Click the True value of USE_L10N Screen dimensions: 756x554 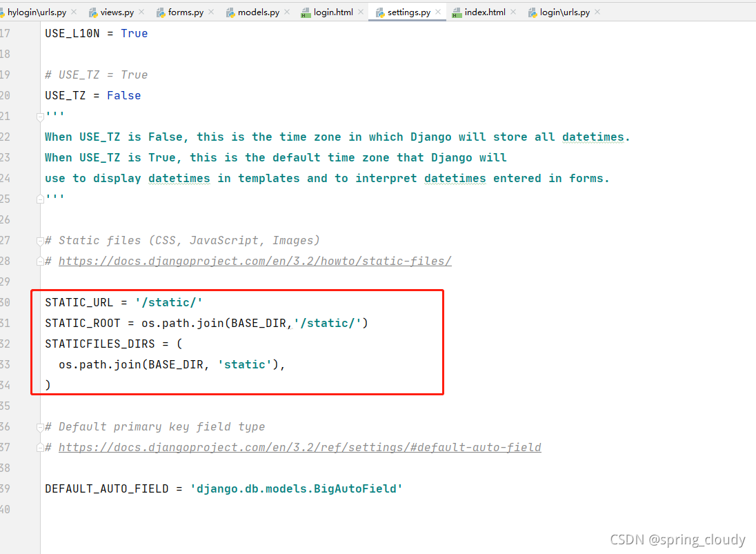click(134, 33)
